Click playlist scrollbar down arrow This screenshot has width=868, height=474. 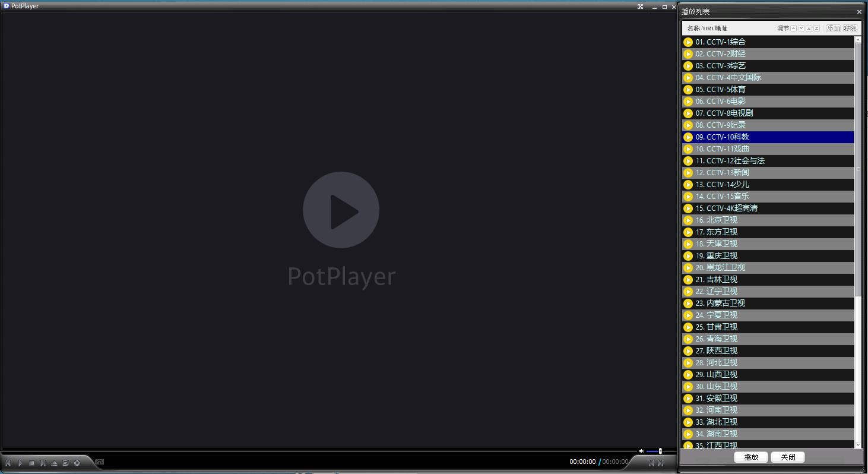click(x=858, y=445)
